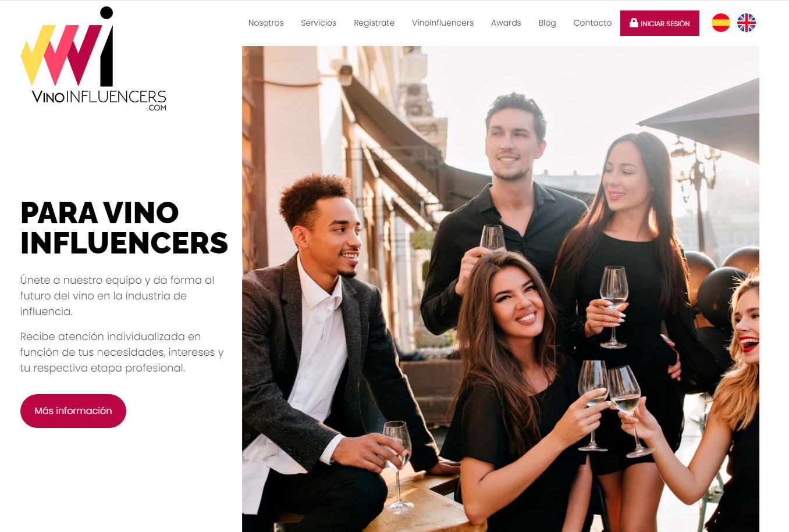Click the 'Únete a nuestro equipo' paragraph
The height and width of the screenshot is (532, 789).
[118, 295]
